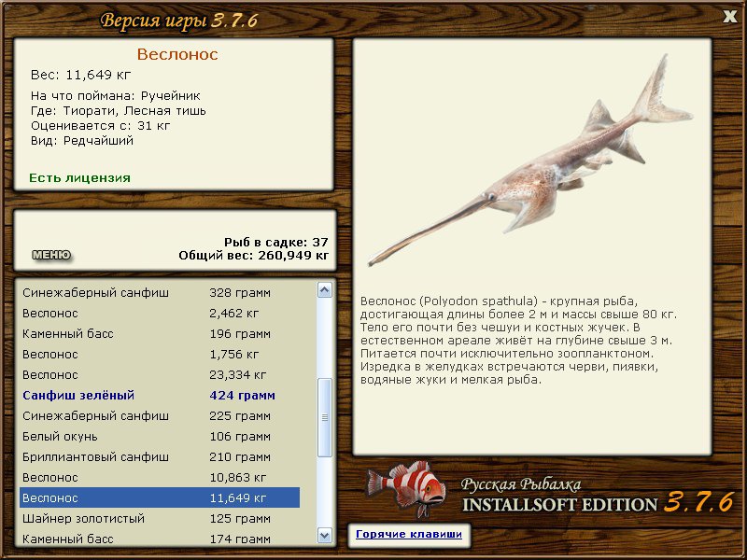Open the Горячие клавиши link
This screenshot has width=747, height=560.
(x=409, y=534)
